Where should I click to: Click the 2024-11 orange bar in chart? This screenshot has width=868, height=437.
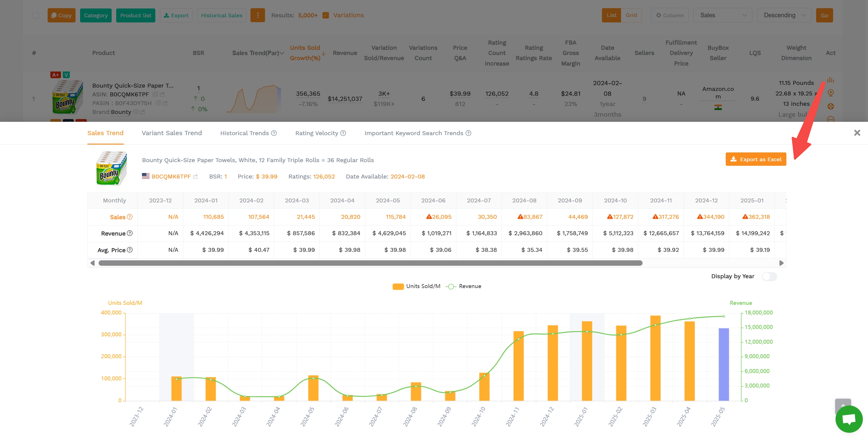pos(518,365)
